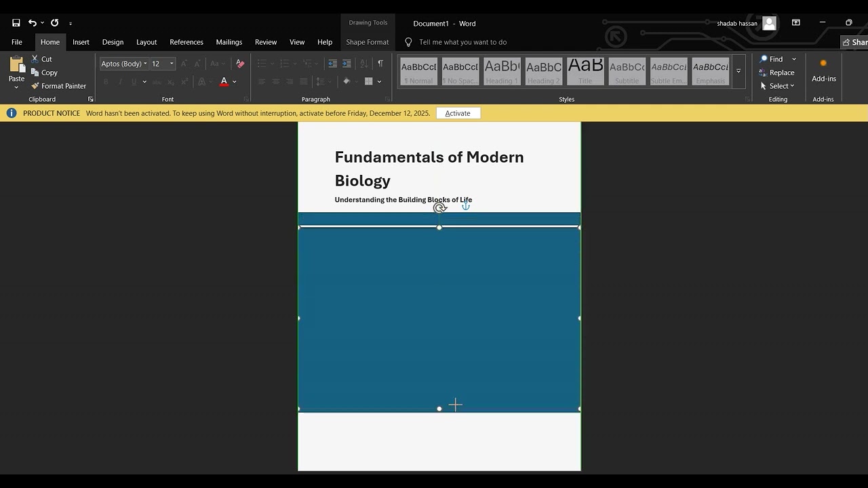Click the Borders grid icon
This screenshot has height=488, width=868.
click(369, 81)
